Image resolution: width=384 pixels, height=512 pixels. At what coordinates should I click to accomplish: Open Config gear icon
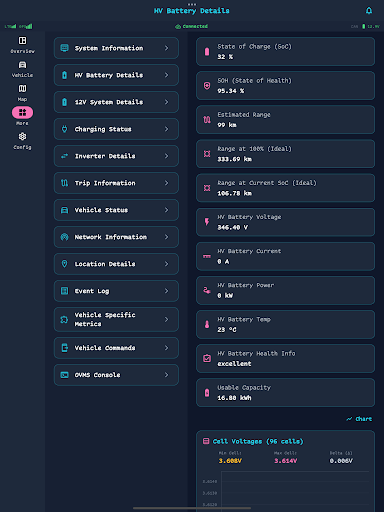click(22, 137)
